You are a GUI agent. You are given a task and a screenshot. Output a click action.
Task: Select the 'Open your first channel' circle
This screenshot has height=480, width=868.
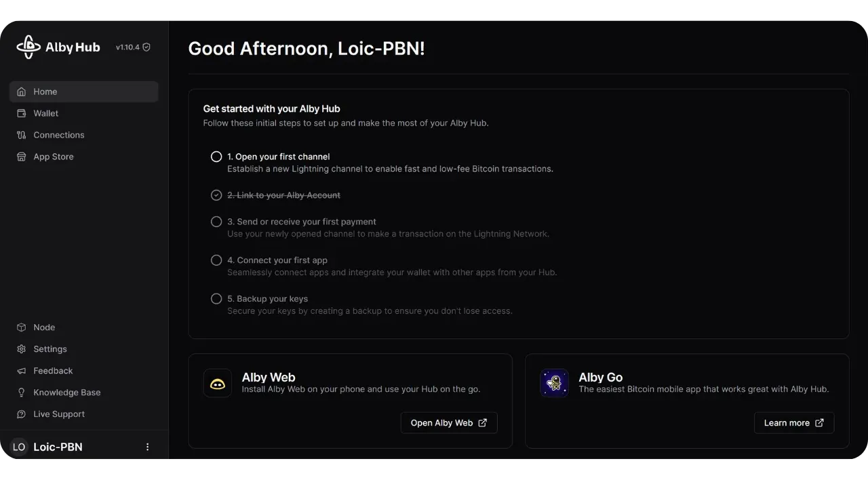point(216,157)
